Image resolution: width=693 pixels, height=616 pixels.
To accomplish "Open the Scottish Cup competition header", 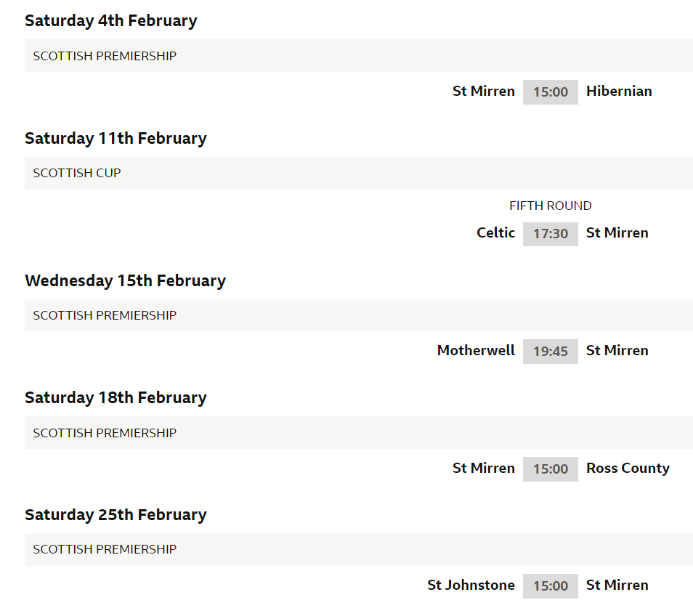I will pos(77,173).
